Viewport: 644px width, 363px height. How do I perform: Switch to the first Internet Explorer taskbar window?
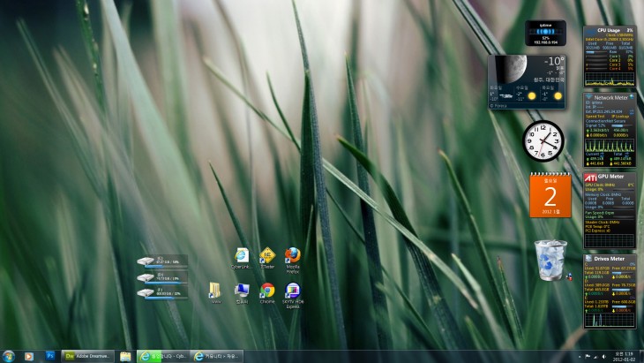pos(163,356)
